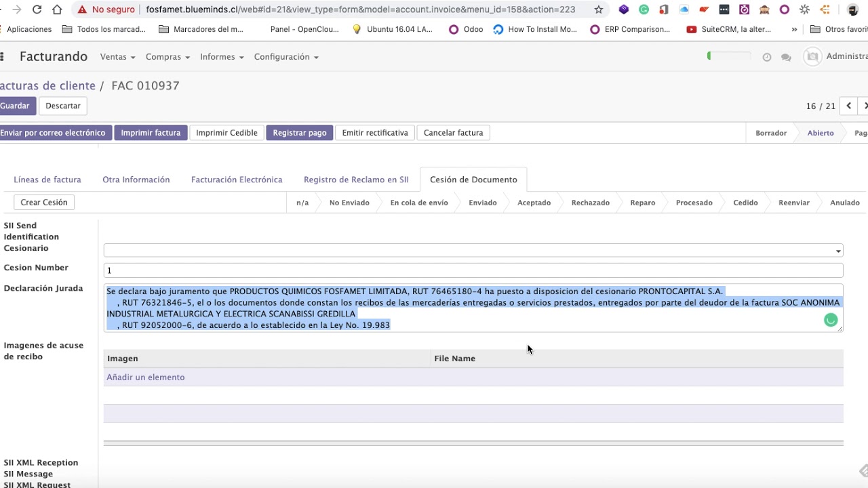This screenshot has height=488, width=868.
Task: Click the Cesion Number input field
Action: point(473,270)
